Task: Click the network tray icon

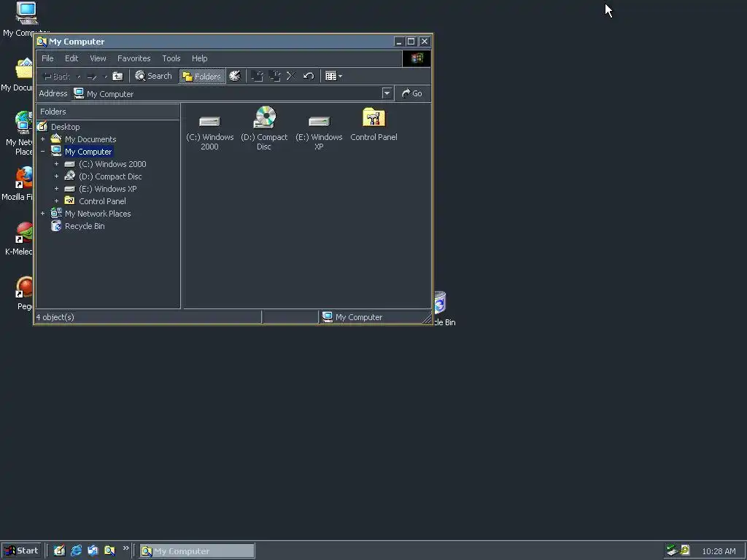Action: 672,551
